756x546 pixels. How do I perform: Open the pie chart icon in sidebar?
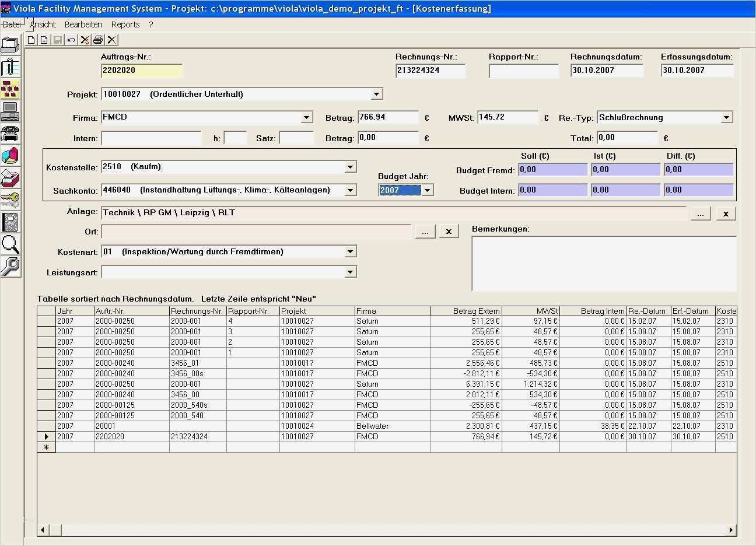pos(10,156)
